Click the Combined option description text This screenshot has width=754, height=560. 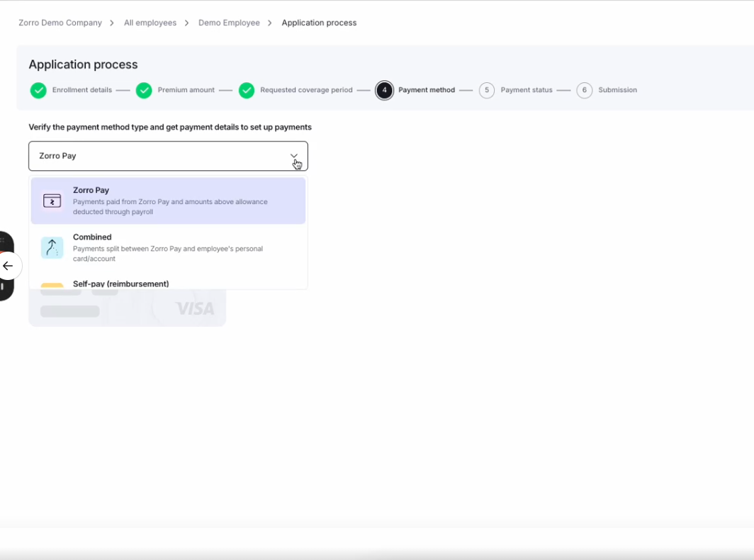(168, 254)
